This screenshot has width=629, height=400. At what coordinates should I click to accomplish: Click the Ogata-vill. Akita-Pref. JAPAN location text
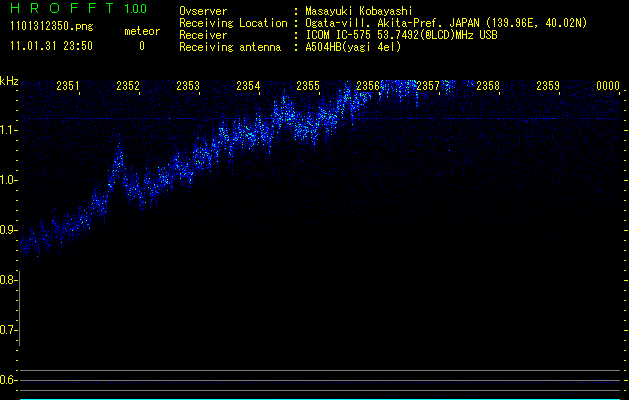pos(446,23)
